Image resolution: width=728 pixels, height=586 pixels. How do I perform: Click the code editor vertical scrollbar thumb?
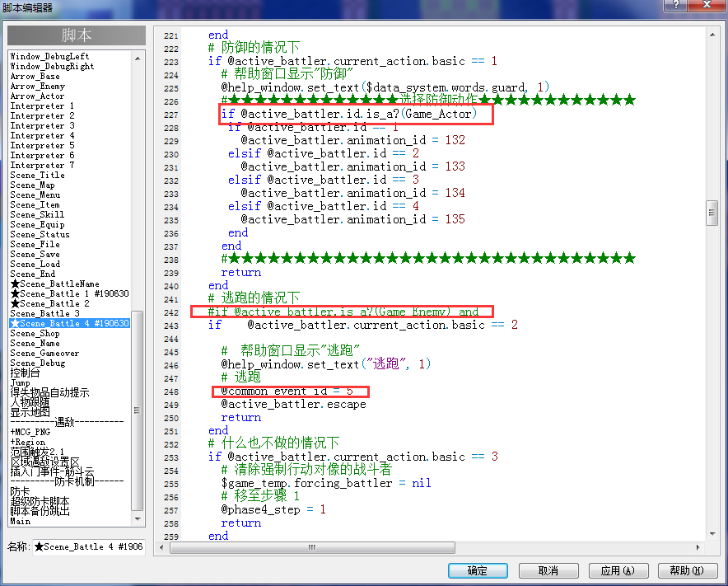pos(712,213)
